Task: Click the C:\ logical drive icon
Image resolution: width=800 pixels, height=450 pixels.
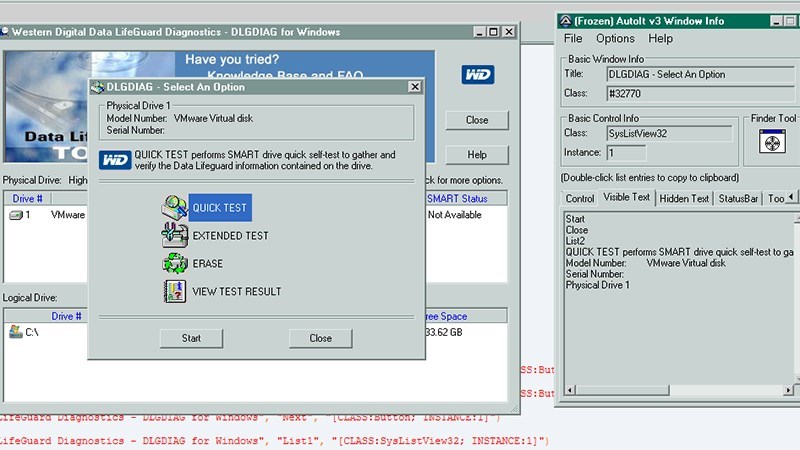Action: tap(16, 332)
